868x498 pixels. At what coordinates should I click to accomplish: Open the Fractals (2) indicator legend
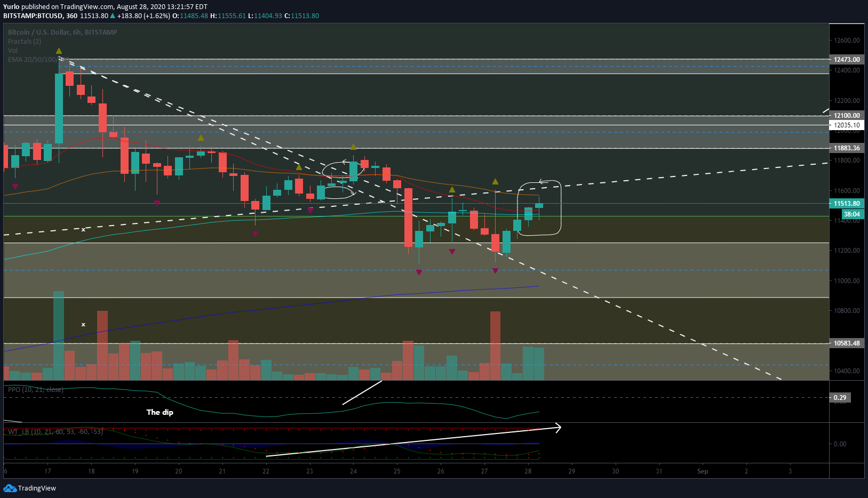[x=25, y=42]
